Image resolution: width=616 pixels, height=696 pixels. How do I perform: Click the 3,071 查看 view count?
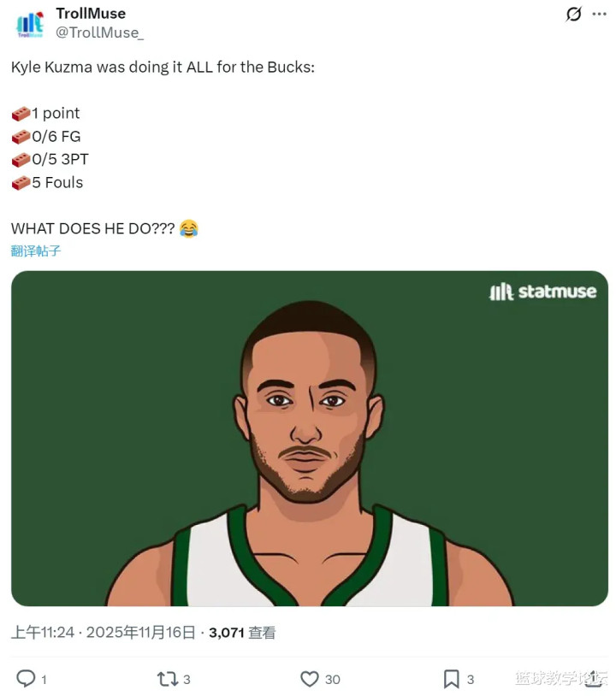[x=242, y=633]
